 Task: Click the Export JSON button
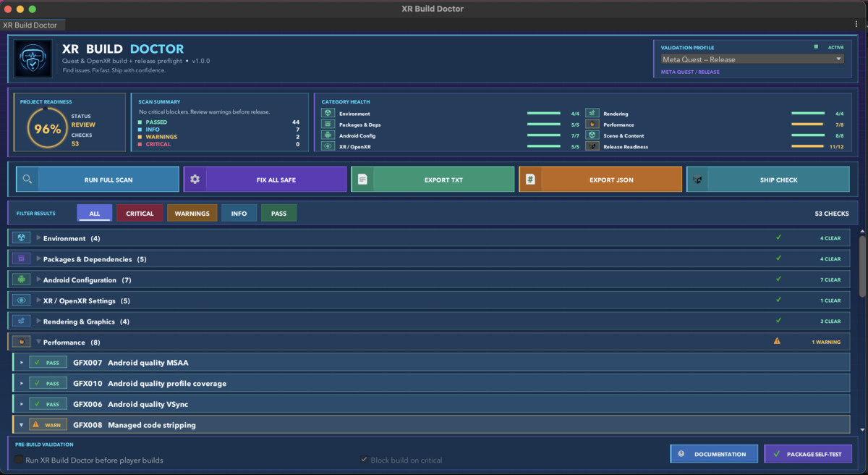pos(600,180)
